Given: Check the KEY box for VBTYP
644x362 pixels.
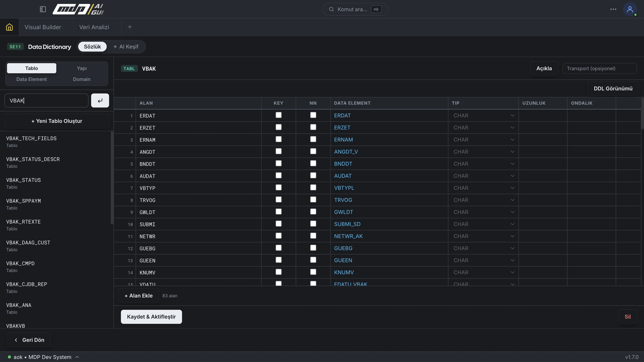Looking at the screenshot, I should (278, 188).
